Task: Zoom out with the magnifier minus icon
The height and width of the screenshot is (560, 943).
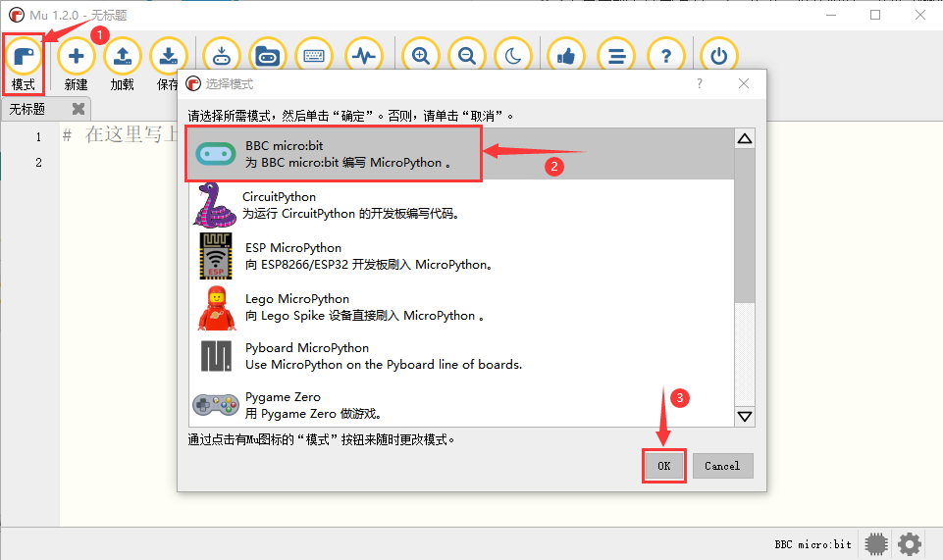Action: (x=467, y=56)
